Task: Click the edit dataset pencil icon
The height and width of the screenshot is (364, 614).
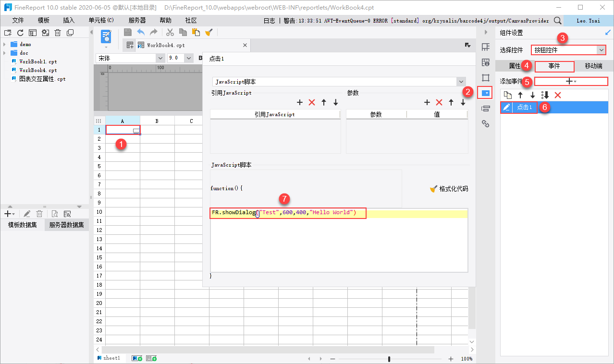Action: tap(27, 214)
